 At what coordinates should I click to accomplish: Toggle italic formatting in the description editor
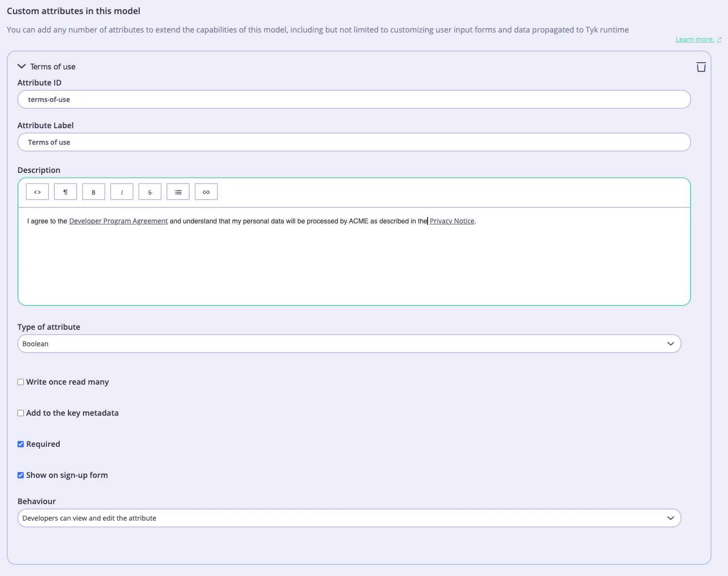(121, 191)
